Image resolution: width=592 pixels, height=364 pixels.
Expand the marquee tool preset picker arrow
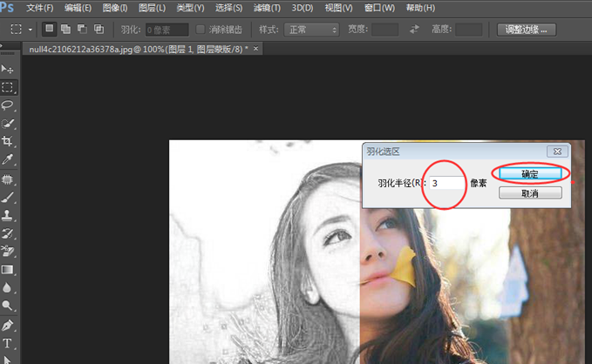(x=31, y=30)
